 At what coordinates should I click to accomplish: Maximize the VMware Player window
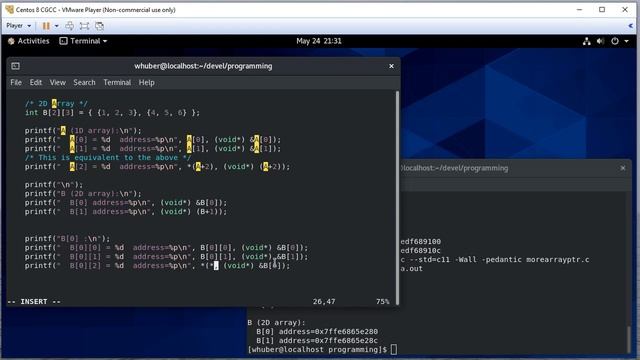coord(602,9)
